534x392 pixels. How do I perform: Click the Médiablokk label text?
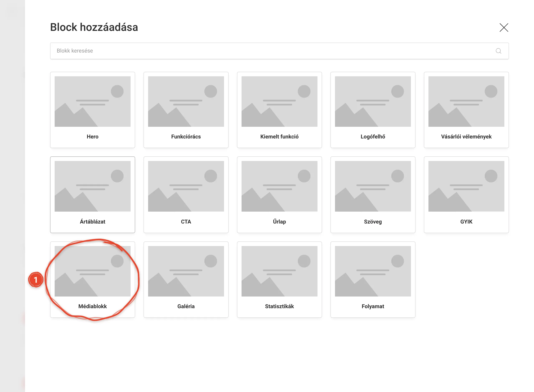[x=93, y=306]
